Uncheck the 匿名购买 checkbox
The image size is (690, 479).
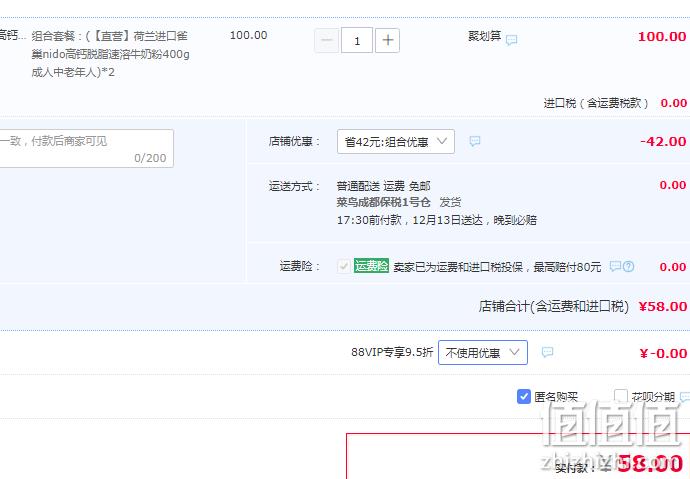(x=524, y=396)
